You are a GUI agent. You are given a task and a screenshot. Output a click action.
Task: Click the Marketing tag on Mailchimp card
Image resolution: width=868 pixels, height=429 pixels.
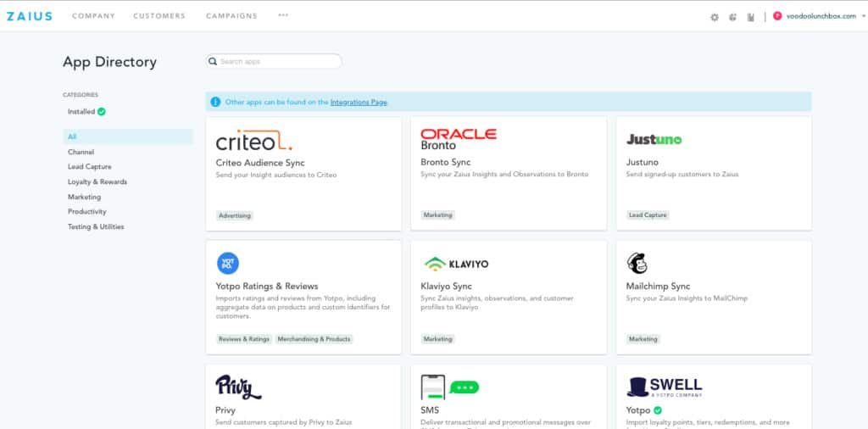click(643, 339)
